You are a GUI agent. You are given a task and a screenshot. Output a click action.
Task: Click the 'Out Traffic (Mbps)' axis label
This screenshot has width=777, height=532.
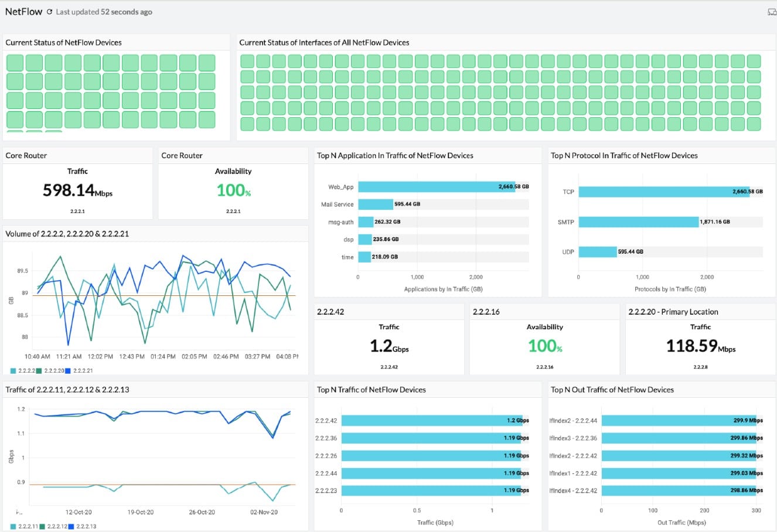(681, 523)
